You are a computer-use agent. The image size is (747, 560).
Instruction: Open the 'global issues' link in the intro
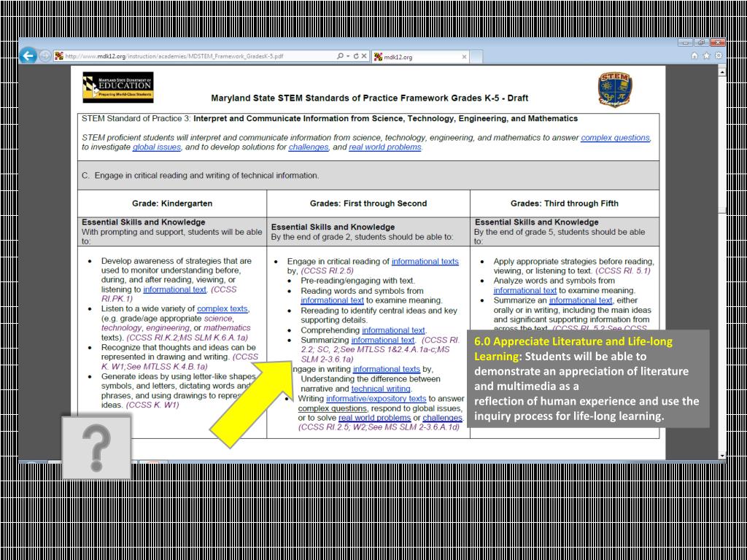pyautogui.click(x=157, y=147)
